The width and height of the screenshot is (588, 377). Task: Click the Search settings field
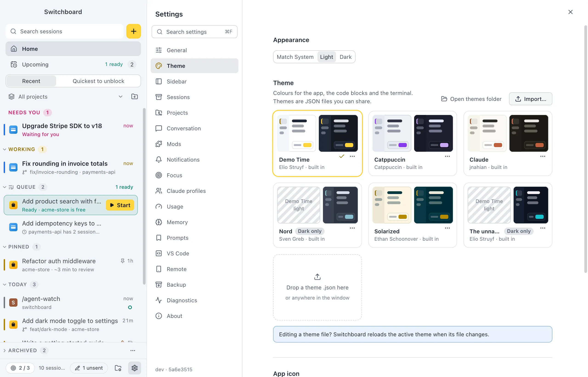(195, 32)
